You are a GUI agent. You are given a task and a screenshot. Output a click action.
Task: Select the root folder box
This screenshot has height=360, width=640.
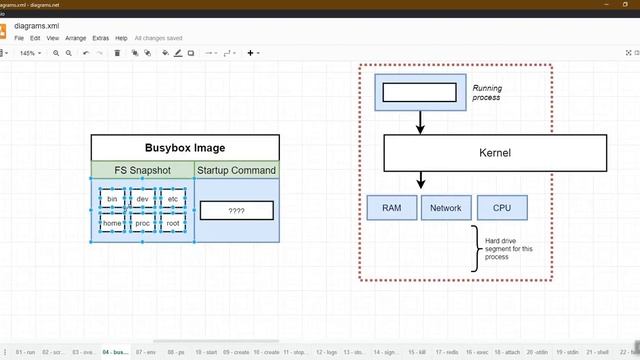coord(173,223)
